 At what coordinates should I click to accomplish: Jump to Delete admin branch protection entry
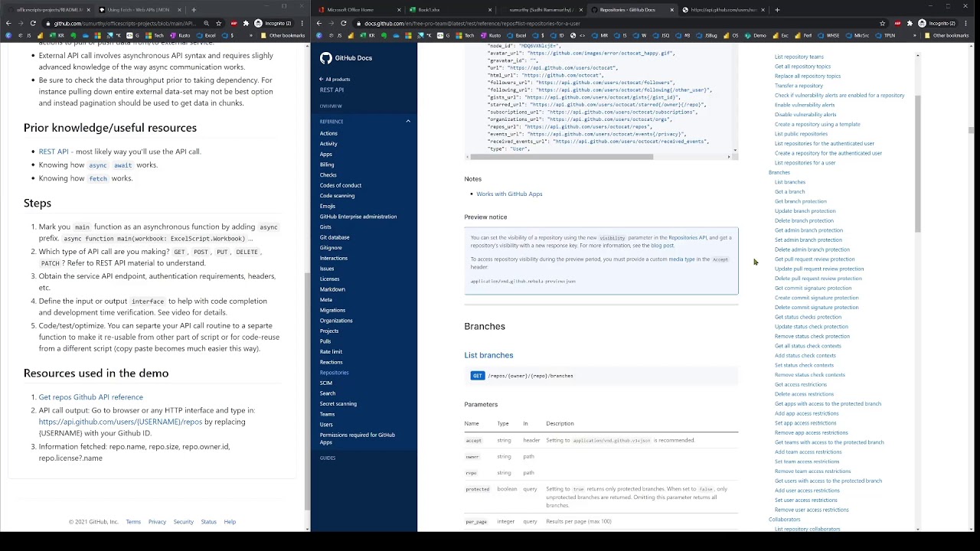point(812,249)
